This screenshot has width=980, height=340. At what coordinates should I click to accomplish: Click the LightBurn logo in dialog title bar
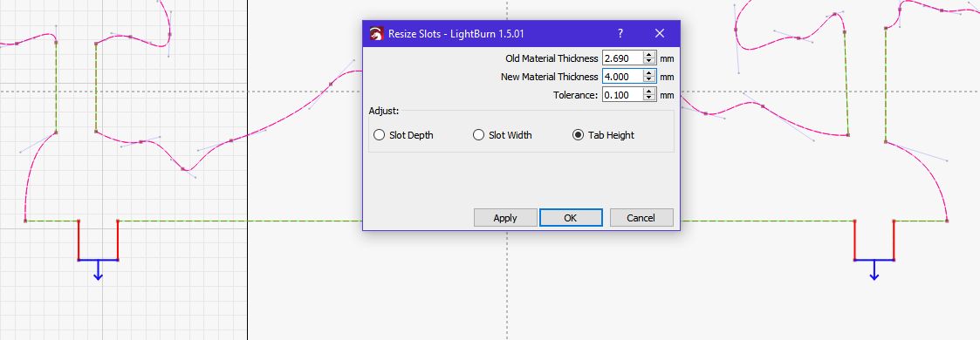click(376, 34)
